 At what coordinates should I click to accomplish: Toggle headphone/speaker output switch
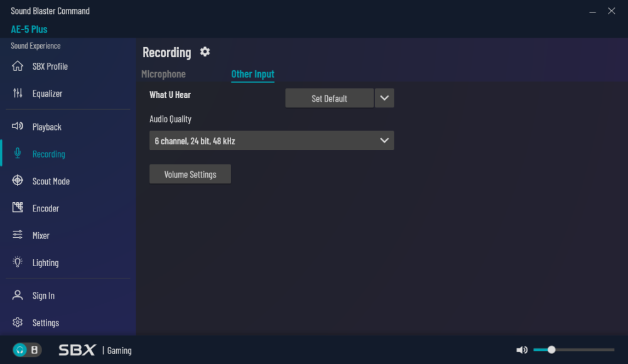27,350
